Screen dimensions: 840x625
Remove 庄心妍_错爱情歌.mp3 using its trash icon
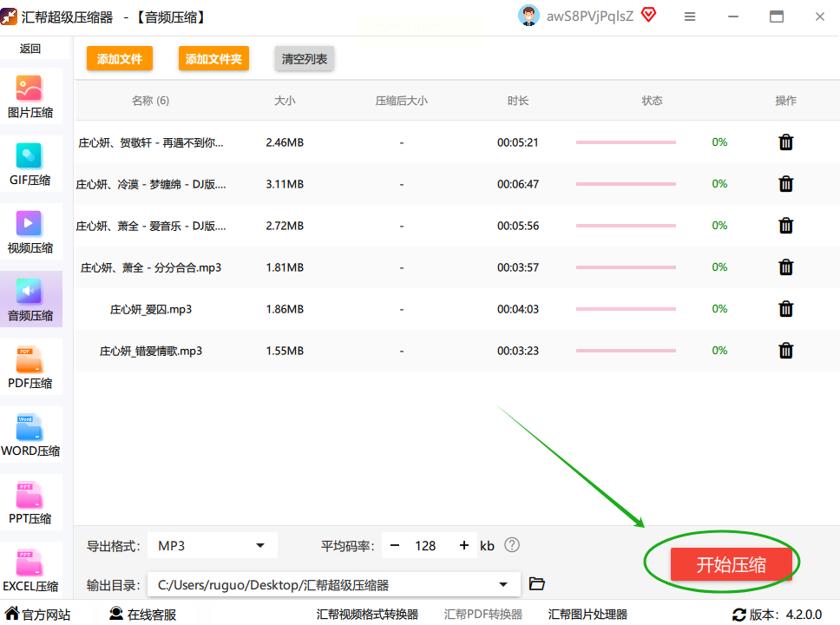[785, 351]
